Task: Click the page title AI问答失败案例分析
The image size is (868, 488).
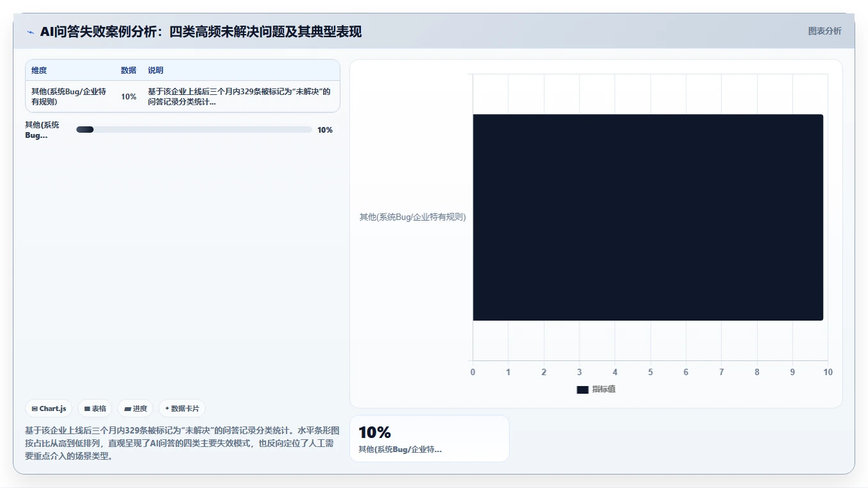Action: pyautogui.click(x=201, y=31)
